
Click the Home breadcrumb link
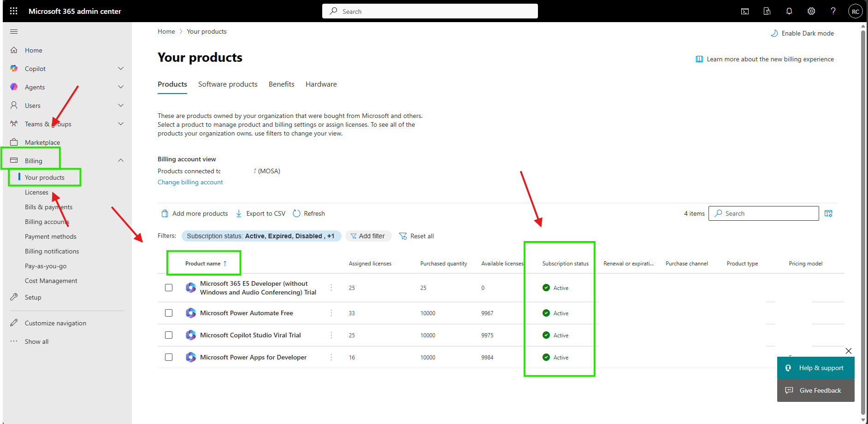click(x=166, y=31)
